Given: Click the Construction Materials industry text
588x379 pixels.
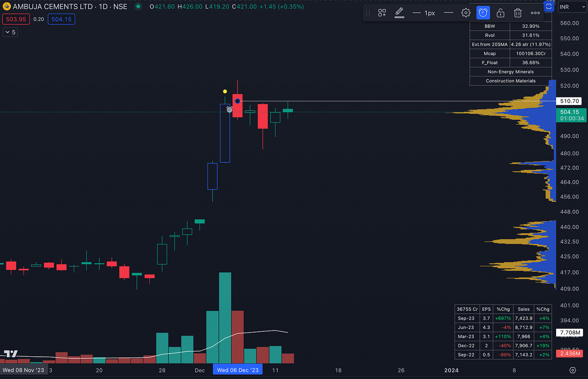Looking at the screenshot, I should [510, 81].
